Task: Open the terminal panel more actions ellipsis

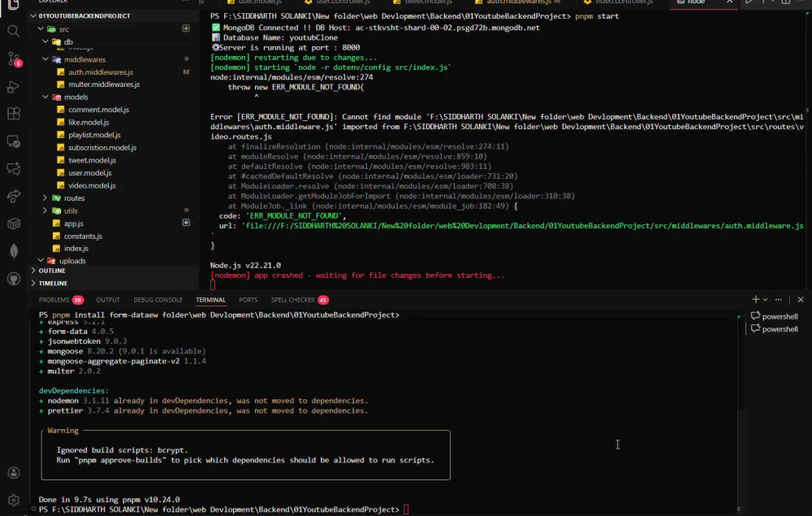Action: pos(779,300)
